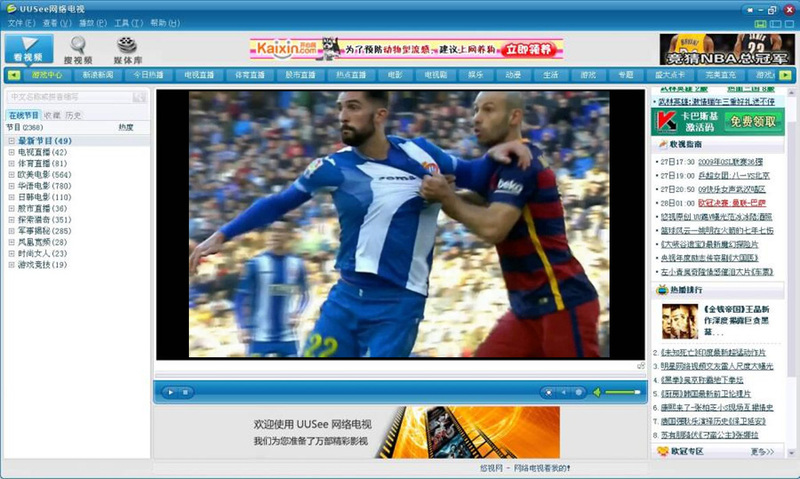
Task: Click the 免费领取 Kaspersky button
Action: [753, 121]
